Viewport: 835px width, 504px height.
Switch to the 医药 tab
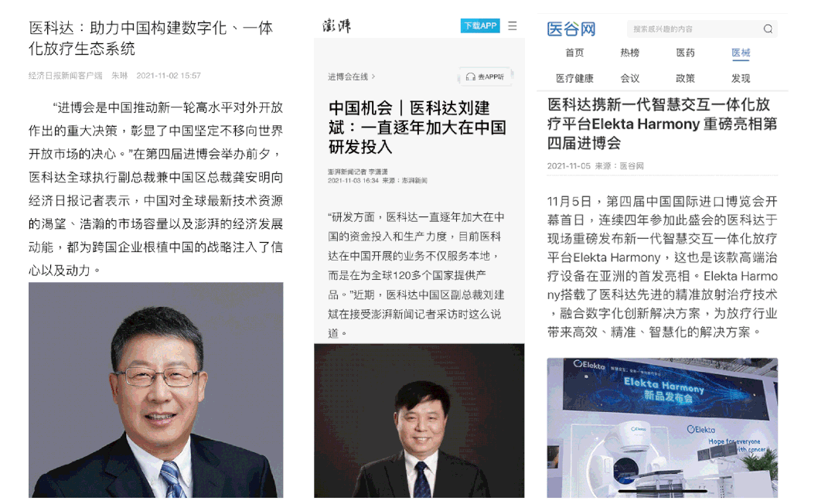(x=685, y=53)
